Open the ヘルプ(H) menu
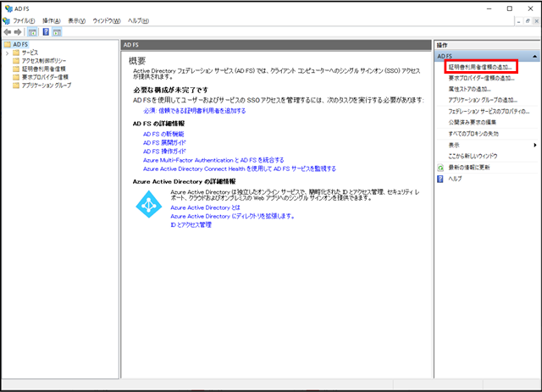This screenshot has width=542, height=392. pos(138,20)
